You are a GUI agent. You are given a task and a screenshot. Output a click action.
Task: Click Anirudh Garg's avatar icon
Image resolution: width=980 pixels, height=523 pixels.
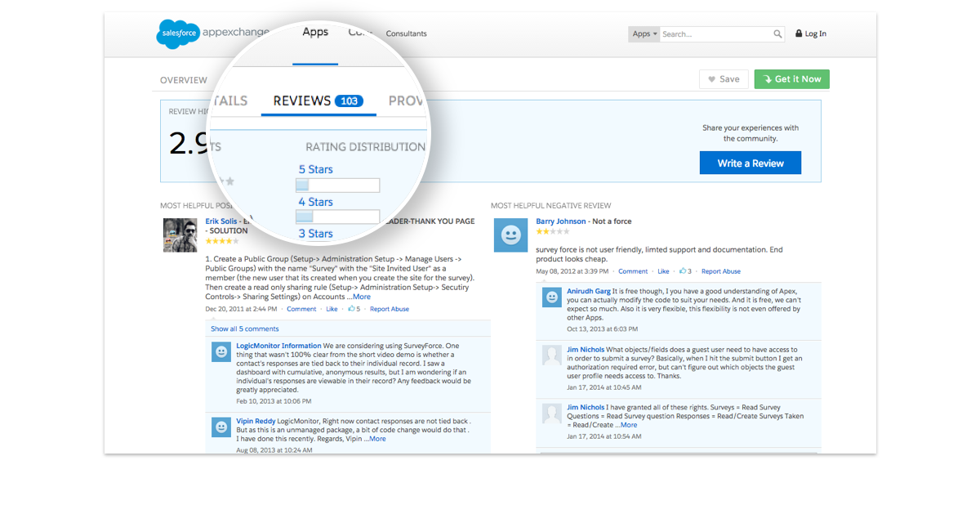point(552,297)
